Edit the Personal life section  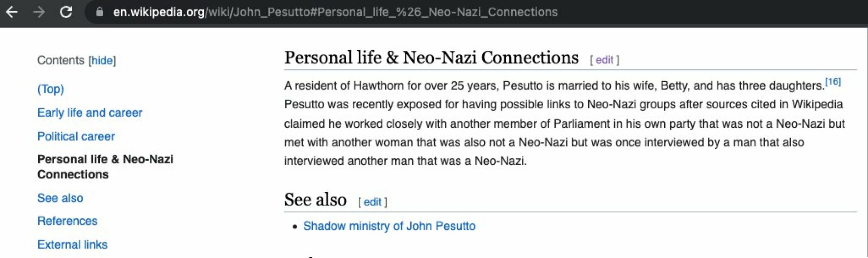[x=604, y=60]
